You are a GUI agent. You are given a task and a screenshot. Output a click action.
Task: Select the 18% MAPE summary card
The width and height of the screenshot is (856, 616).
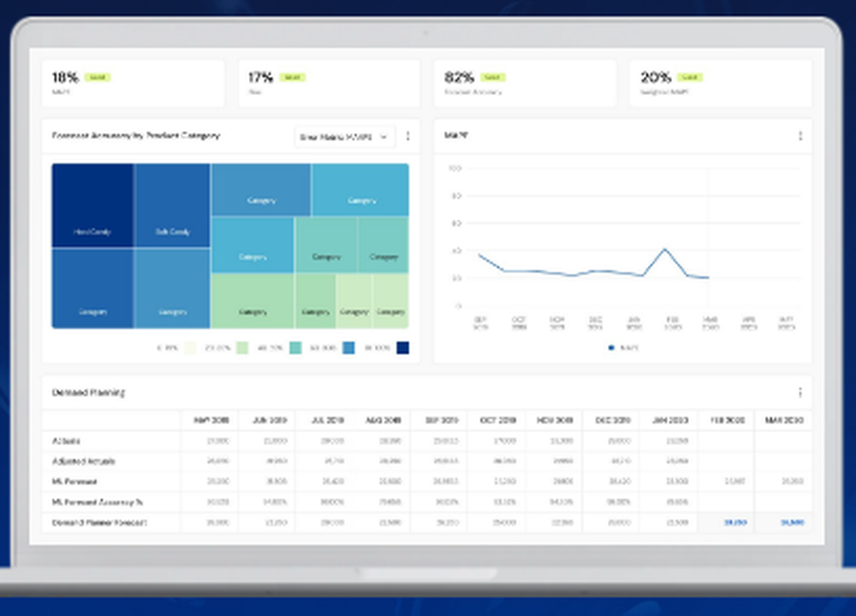click(x=134, y=83)
